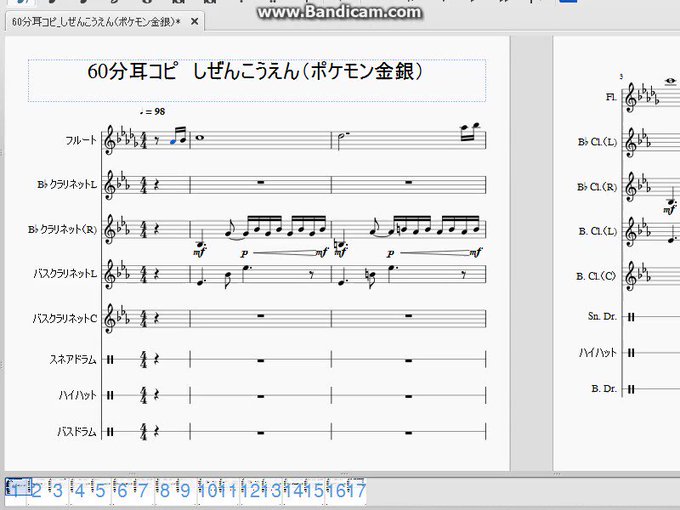Select the フルート staff 4/4 time signature
The image size is (680, 510).
(x=144, y=141)
